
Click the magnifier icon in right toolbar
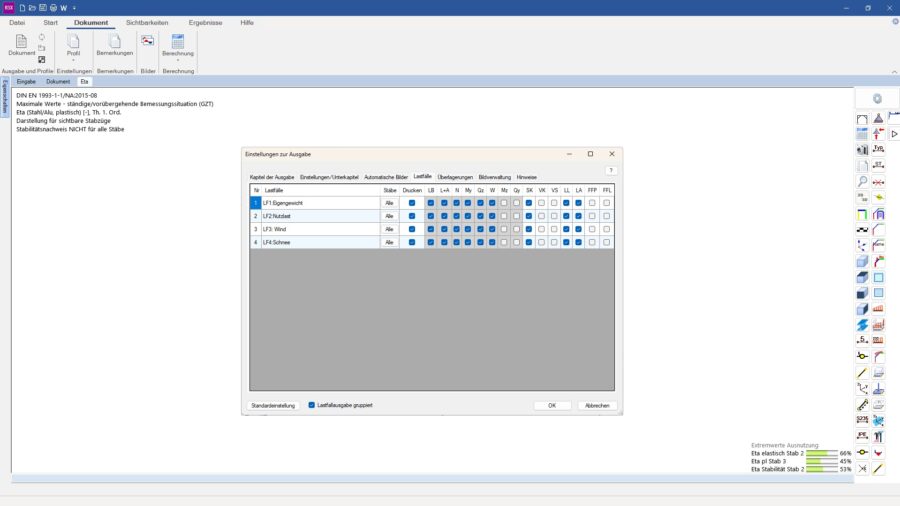coord(862,183)
